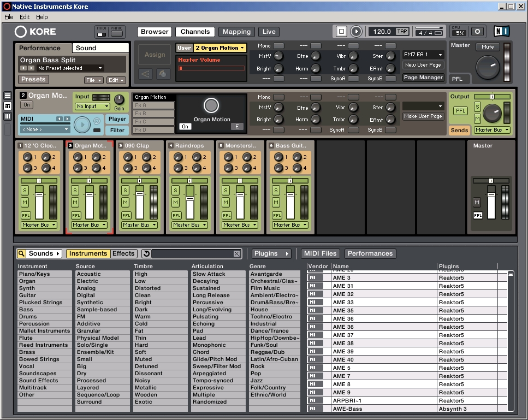Click the magnifier search icon in browser
The image size is (528, 420).
point(21,253)
